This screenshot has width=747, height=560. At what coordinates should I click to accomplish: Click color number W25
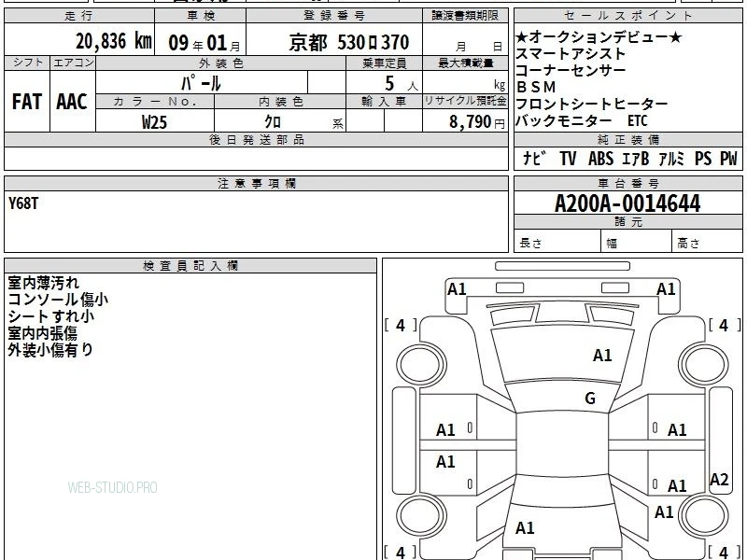point(154,122)
